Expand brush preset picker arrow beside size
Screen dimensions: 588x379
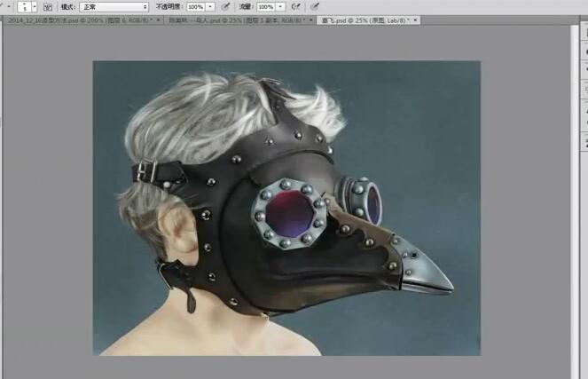click(x=35, y=7)
